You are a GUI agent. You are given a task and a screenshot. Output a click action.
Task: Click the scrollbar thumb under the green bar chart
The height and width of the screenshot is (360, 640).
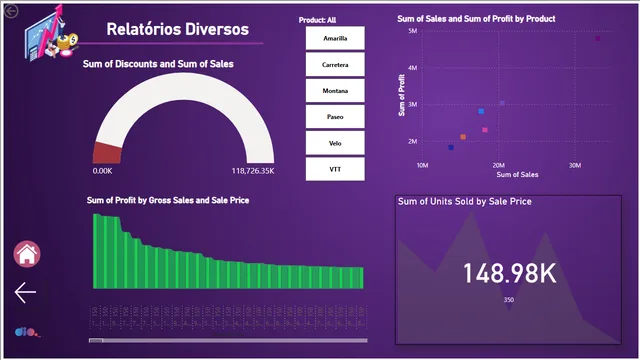[x=96, y=340]
